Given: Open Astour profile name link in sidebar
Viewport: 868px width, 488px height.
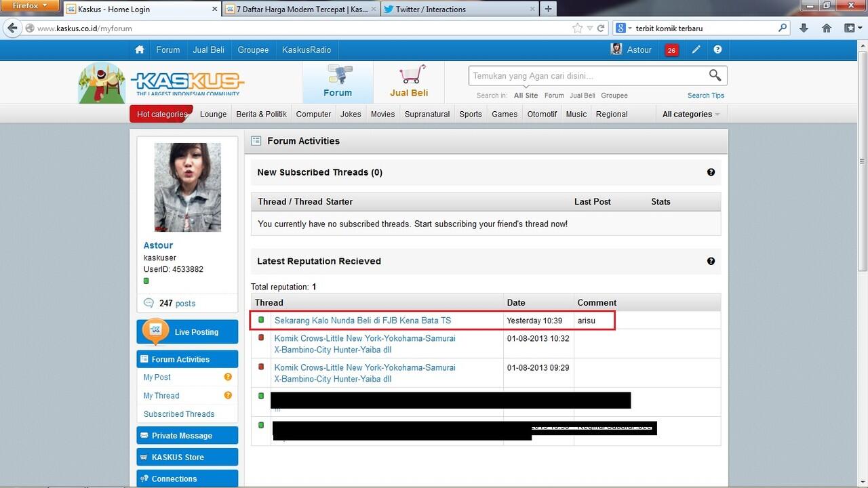Looking at the screenshot, I should [158, 245].
